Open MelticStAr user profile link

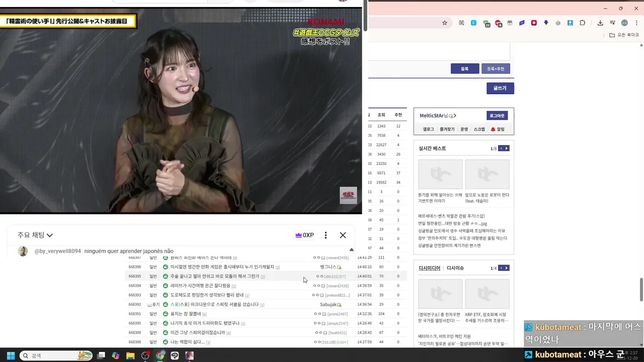[438, 116]
